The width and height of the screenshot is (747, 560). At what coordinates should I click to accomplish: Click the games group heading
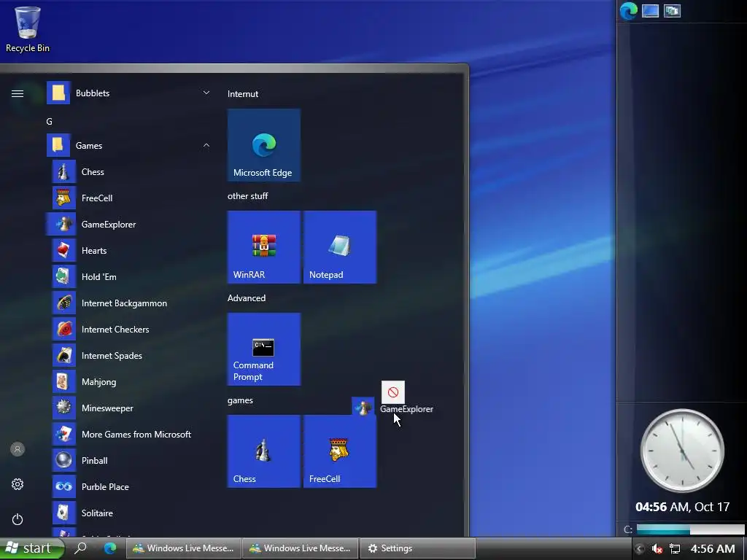(x=240, y=400)
